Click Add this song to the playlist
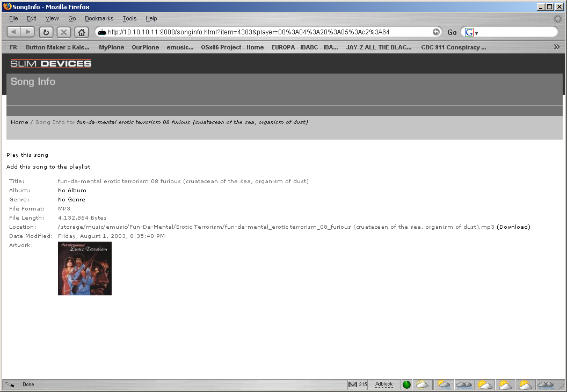 48,167
